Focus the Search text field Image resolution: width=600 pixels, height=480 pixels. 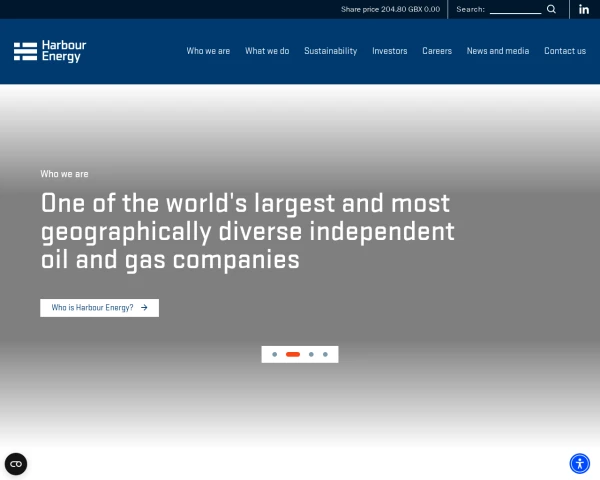(x=515, y=9)
